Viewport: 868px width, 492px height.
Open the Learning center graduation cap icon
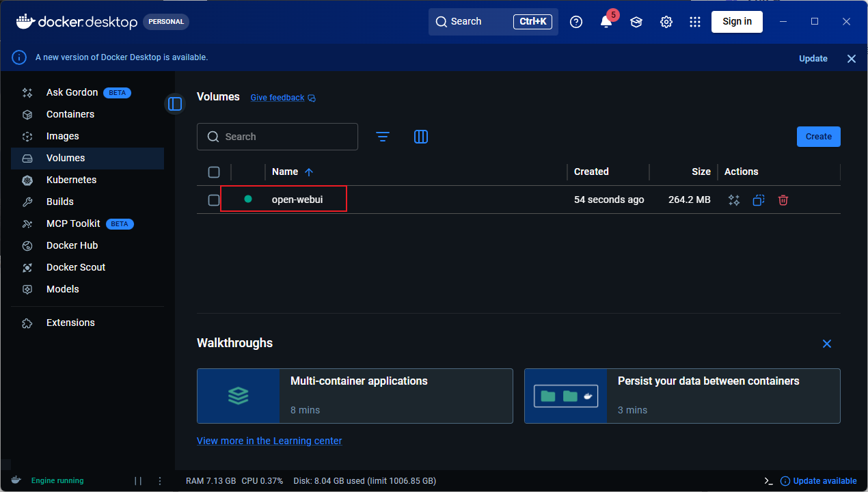(636, 22)
